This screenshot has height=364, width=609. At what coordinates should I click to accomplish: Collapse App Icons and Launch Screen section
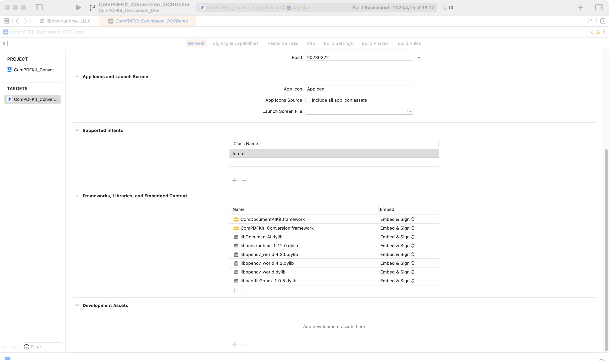point(77,77)
